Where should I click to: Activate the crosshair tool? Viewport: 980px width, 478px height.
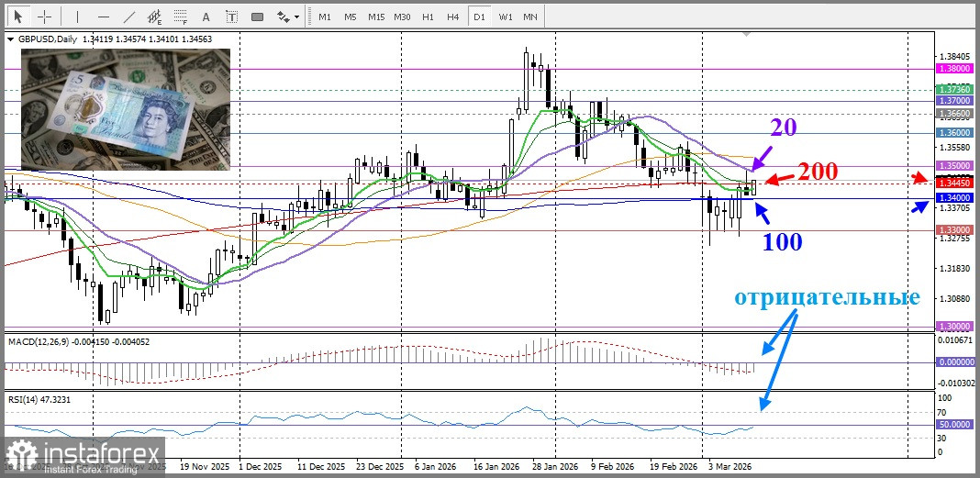point(44,17)
